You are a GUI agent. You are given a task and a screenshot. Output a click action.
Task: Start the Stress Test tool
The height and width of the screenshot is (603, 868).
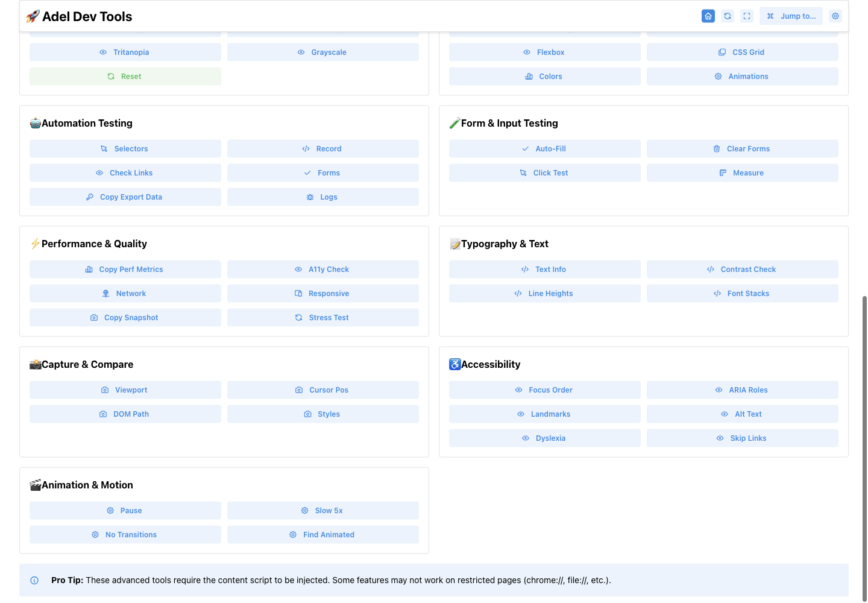(x=323, y=318)
